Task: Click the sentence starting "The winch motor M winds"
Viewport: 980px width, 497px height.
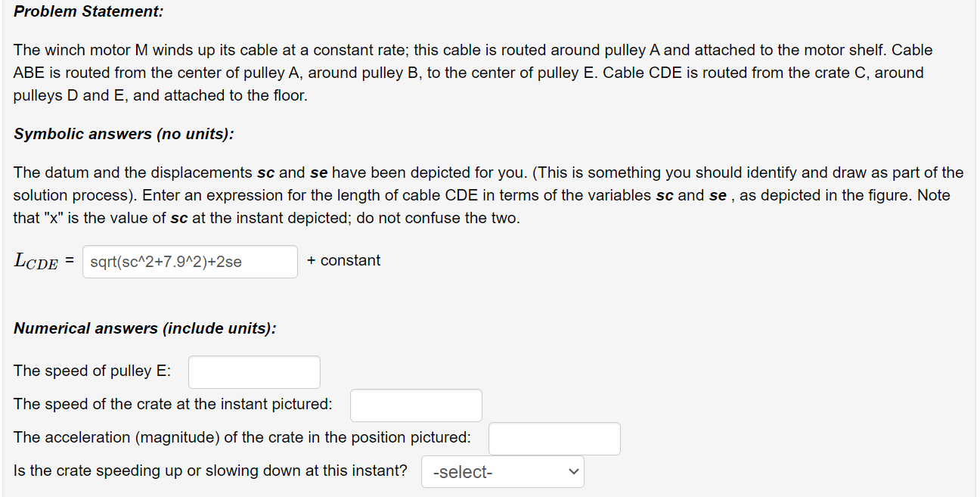Action: 227,50
